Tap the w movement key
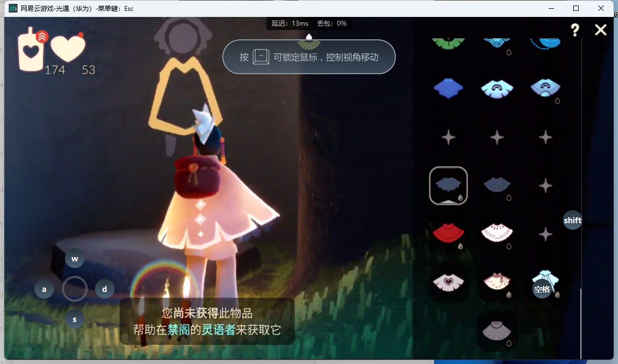Screen dimensions: 618x364 pyautogui.click(x=74, y=259)
